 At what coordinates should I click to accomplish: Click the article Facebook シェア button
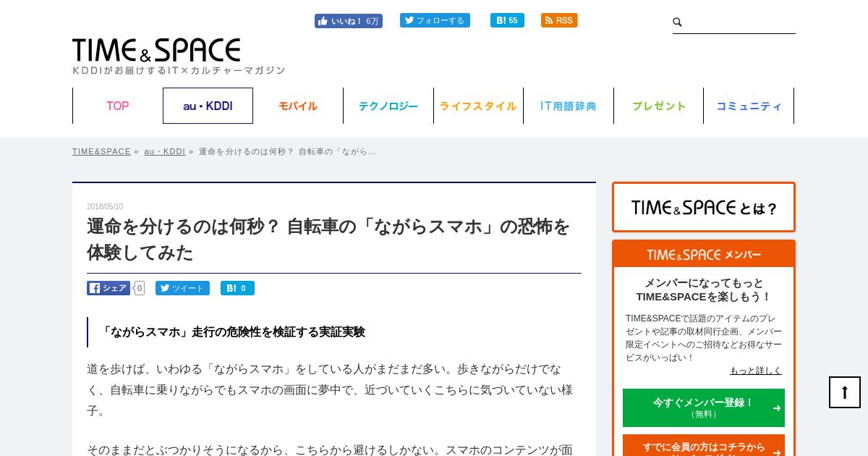(109, 288)
